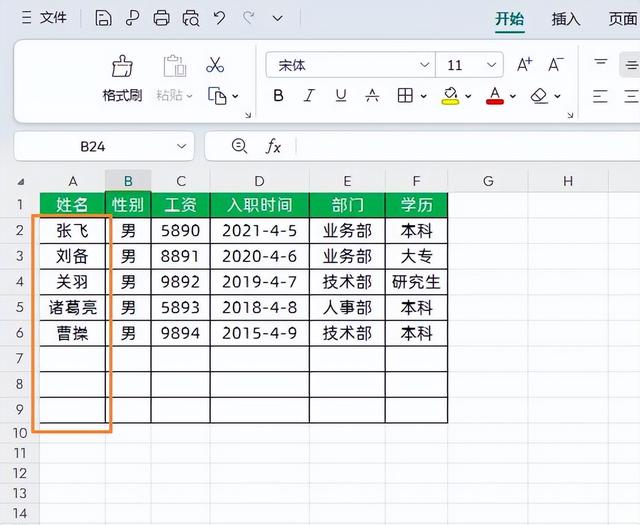Click the Save icon in quick toolbar
640x525 pixels.
103,18
